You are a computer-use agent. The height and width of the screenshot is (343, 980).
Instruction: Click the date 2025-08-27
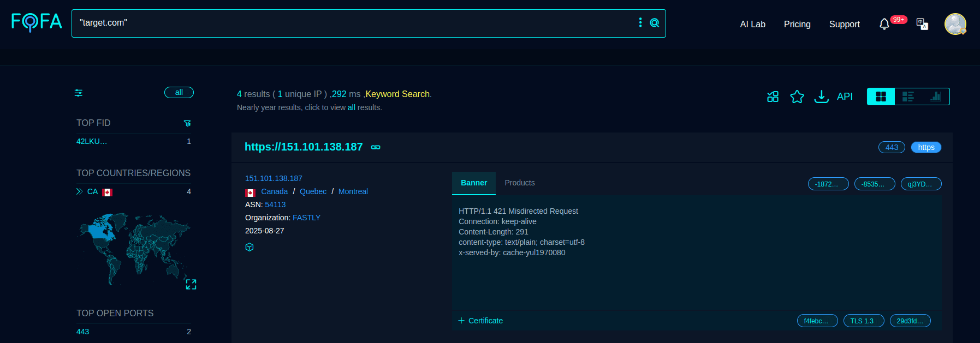coord(265,231)
